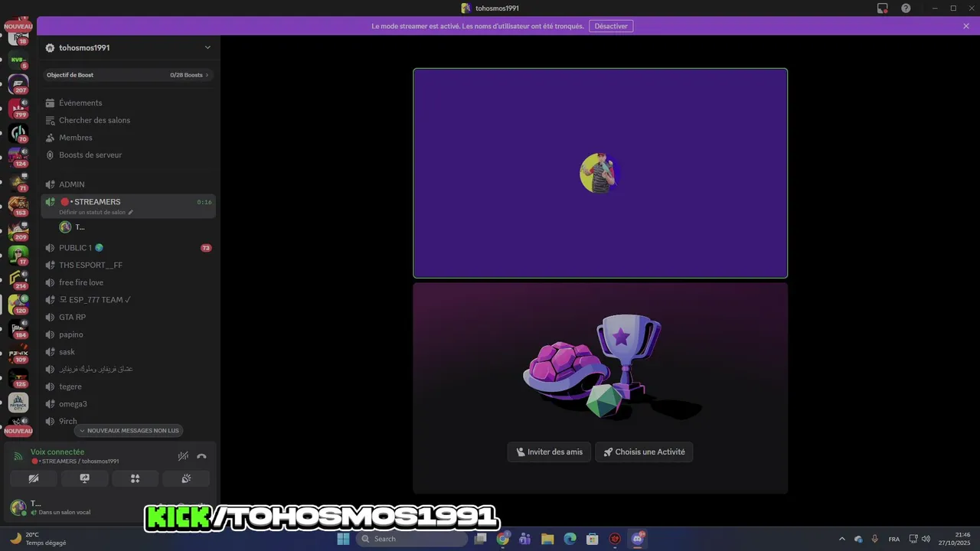
Task: Open the FRA language switcher
Action: (894, 539)
